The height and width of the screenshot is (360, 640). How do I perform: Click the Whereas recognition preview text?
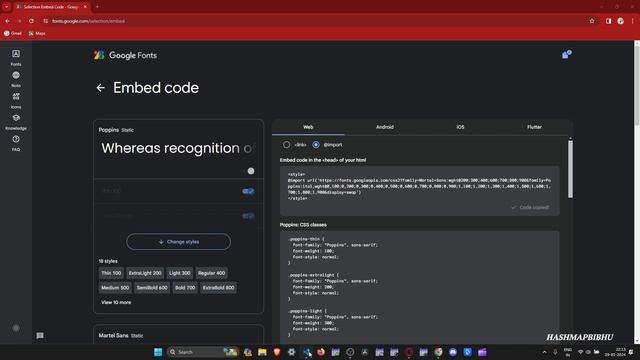[x=178, y=148]
